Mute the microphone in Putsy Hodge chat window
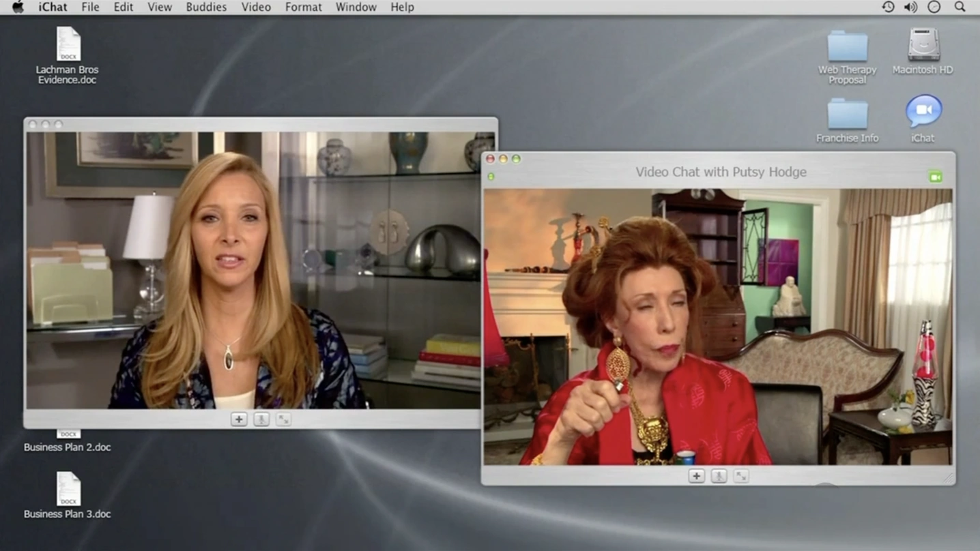This screenshot has width=980, height=551. (x=719, y=476)
